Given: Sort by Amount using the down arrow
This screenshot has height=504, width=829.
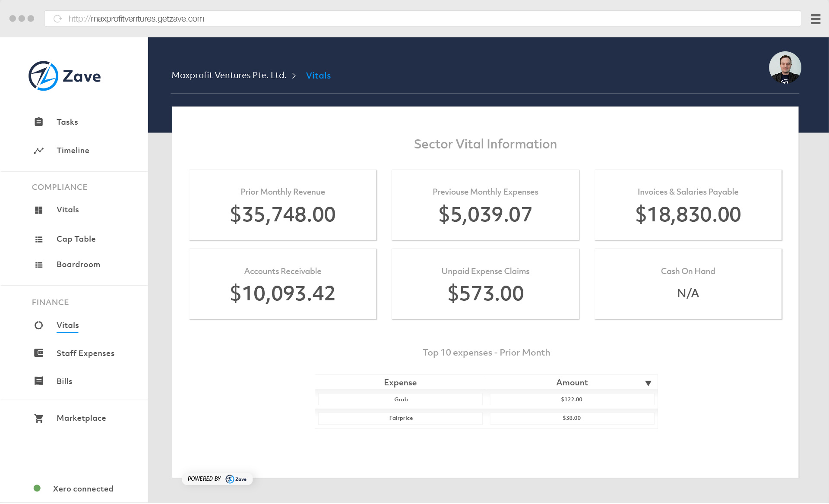Looking at the screenshot, I should pyautogui.click(x=648, y=383).
